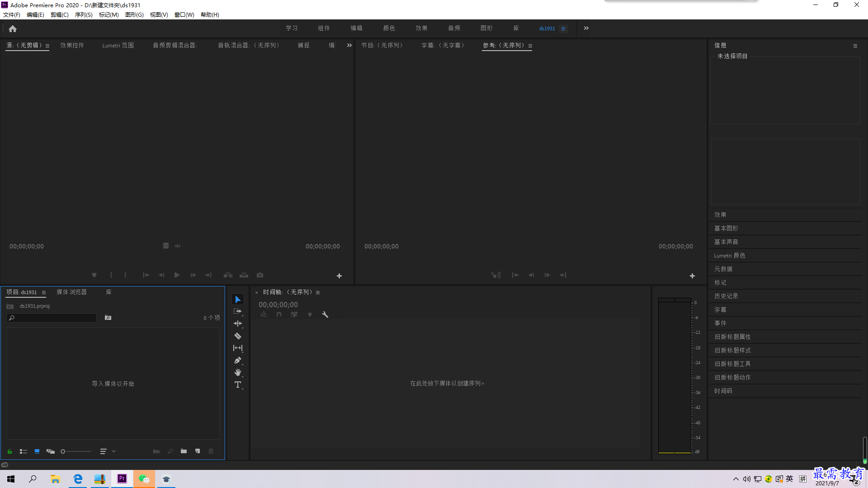Select the Hand tool
Image resolution: width=868 pixels, height=488 pixels.
(238, 372)
